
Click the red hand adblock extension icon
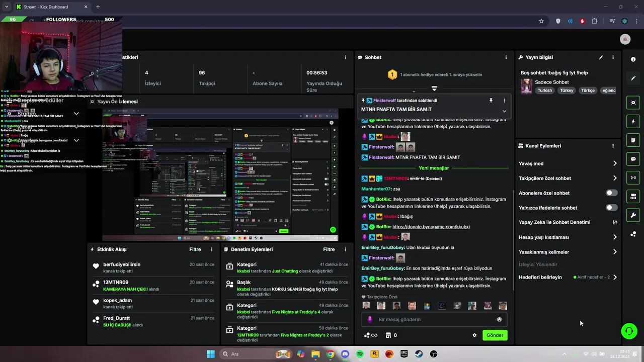(582, 21)
